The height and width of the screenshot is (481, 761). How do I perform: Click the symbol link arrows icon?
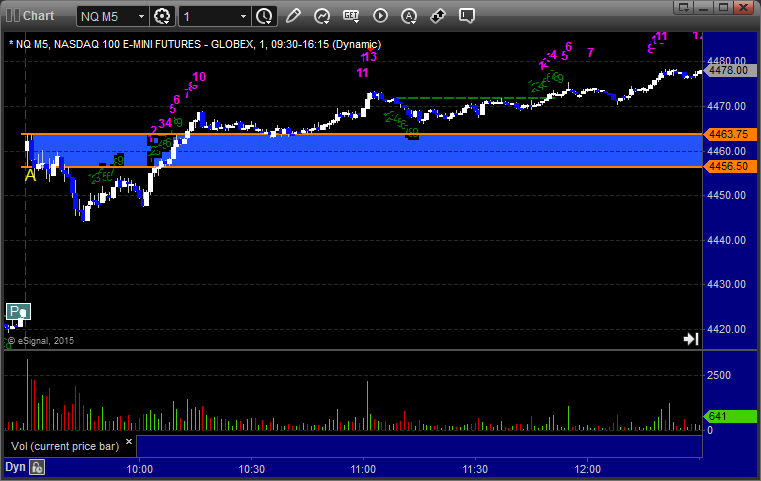(x=438, y=16)
